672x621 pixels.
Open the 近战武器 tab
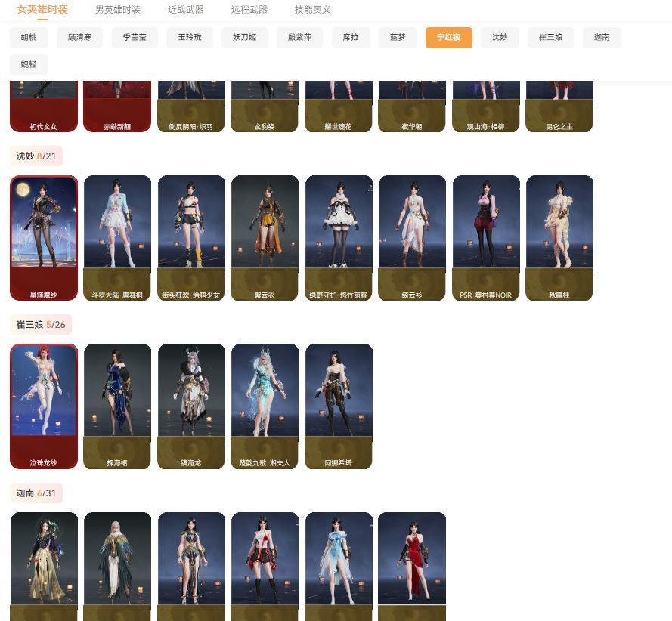click(x=185, y=10)
